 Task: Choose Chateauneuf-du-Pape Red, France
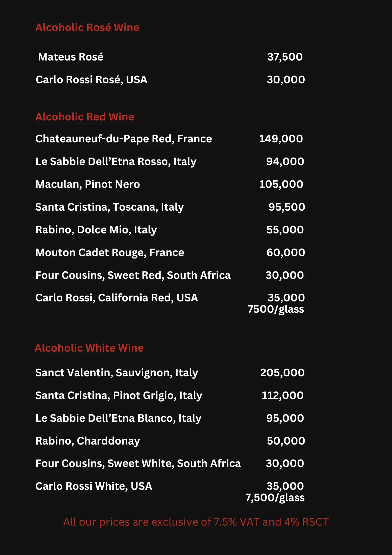124,139
